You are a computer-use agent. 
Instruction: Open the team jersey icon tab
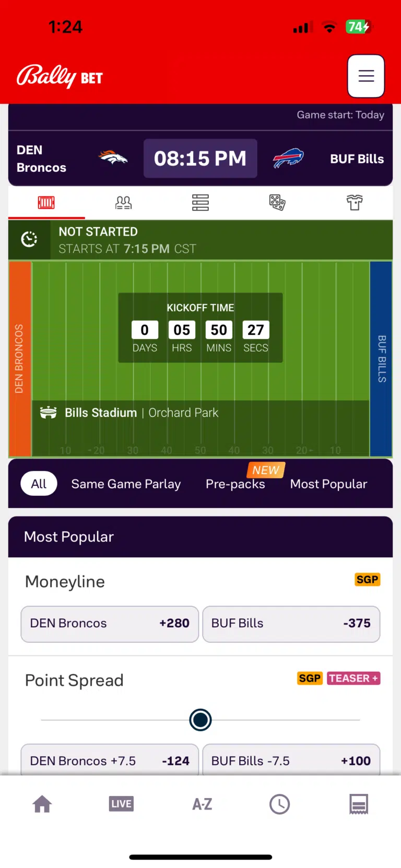354,203
